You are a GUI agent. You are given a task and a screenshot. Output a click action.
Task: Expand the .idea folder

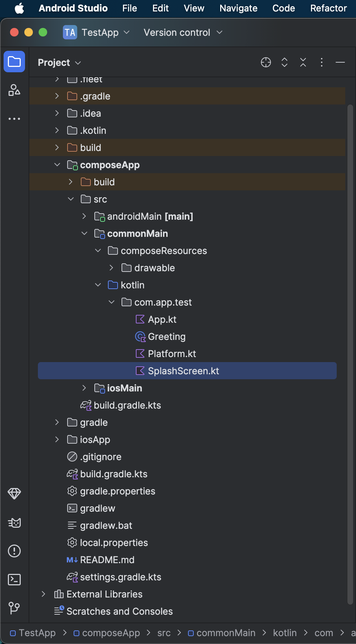click(x=57, y=113)
